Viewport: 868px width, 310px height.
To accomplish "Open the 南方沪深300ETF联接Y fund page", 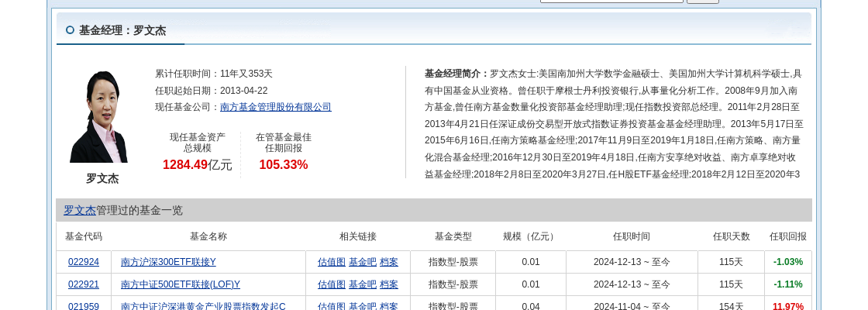I will coord(168,262).
